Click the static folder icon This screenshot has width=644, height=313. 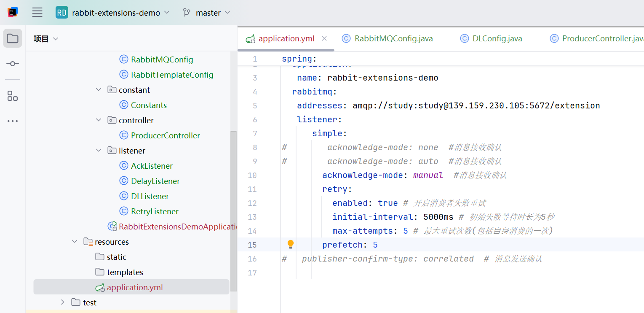coord(100,257)
